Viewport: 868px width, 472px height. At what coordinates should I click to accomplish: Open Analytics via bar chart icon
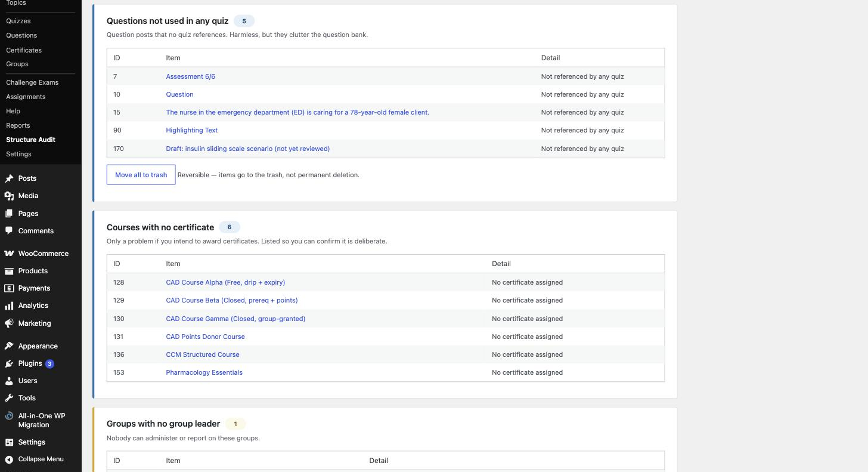coord(9,306)
